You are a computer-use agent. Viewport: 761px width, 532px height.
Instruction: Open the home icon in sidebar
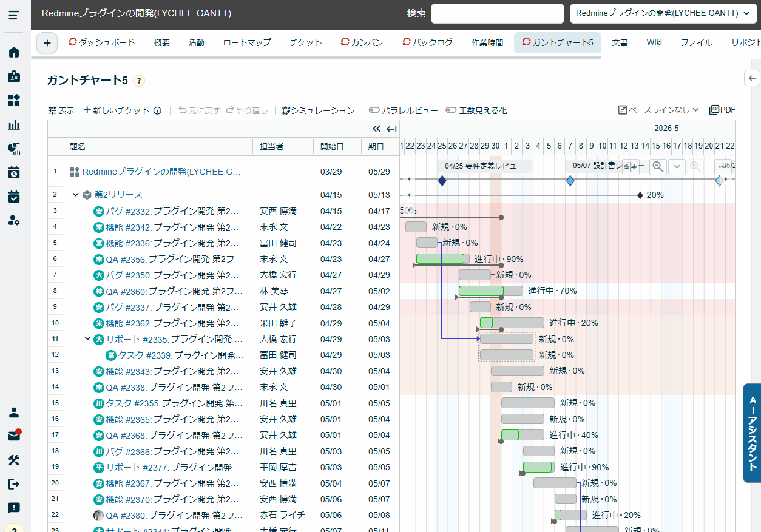(x=14, y=52)
